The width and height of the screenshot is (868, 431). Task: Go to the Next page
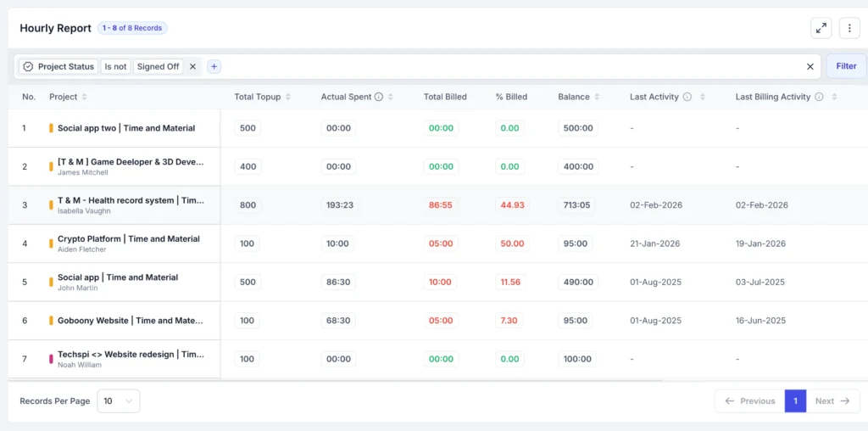(x=832, y=401)
